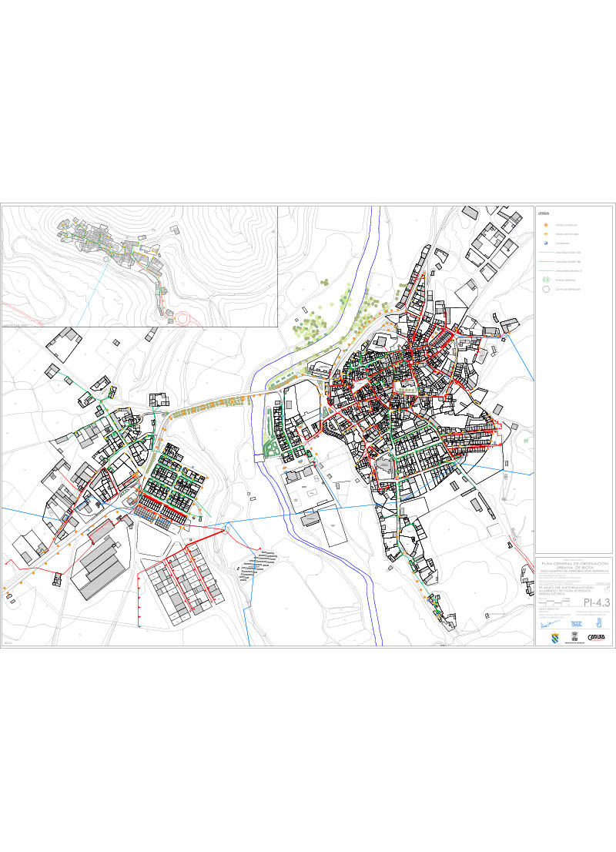Click the red Línea Baja Tensión 380 swatch
The height and width of the screenshot is (852, 616).
(544, 261)
